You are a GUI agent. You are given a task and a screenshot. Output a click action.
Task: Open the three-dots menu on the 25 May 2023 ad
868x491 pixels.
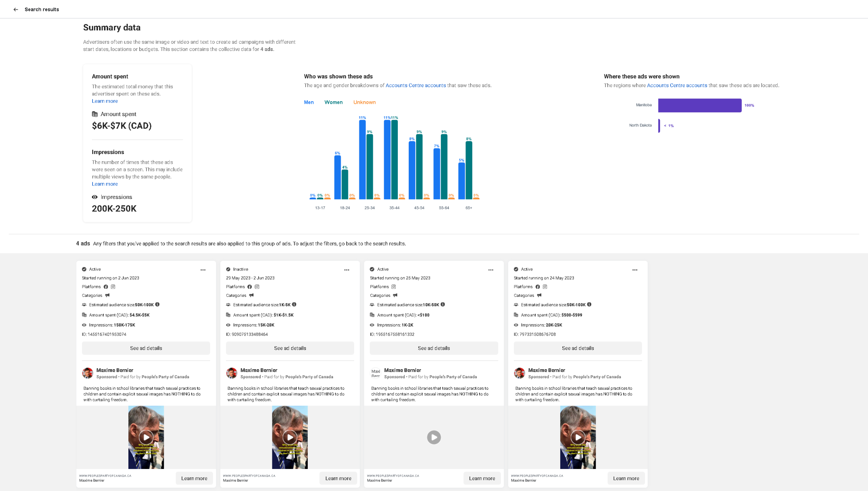[x=491, y=270]
